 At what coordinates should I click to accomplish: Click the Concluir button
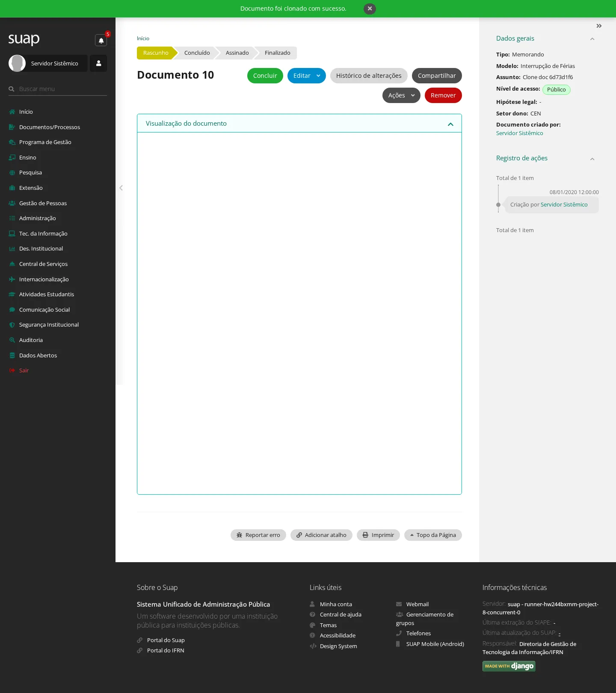[x=265, y=76]
